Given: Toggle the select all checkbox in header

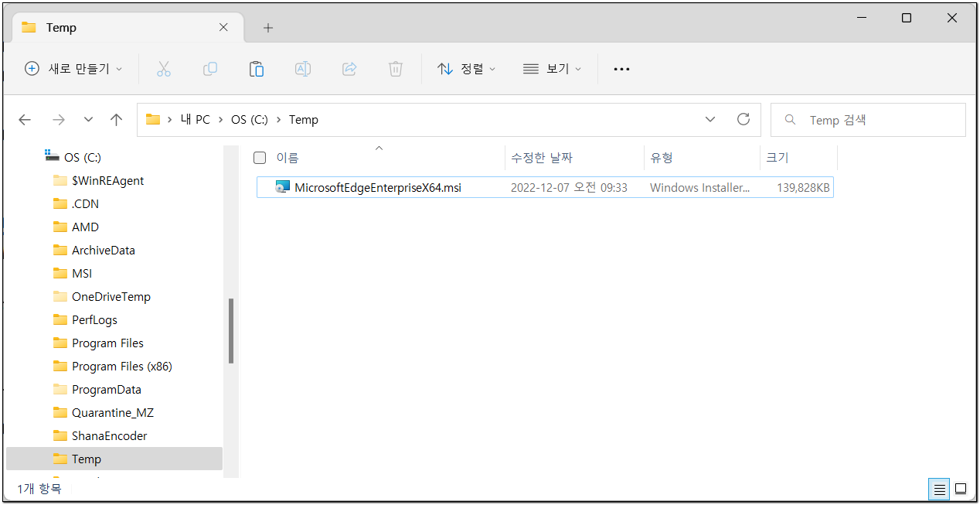Looking at the screenshot, I should point(260,158).
